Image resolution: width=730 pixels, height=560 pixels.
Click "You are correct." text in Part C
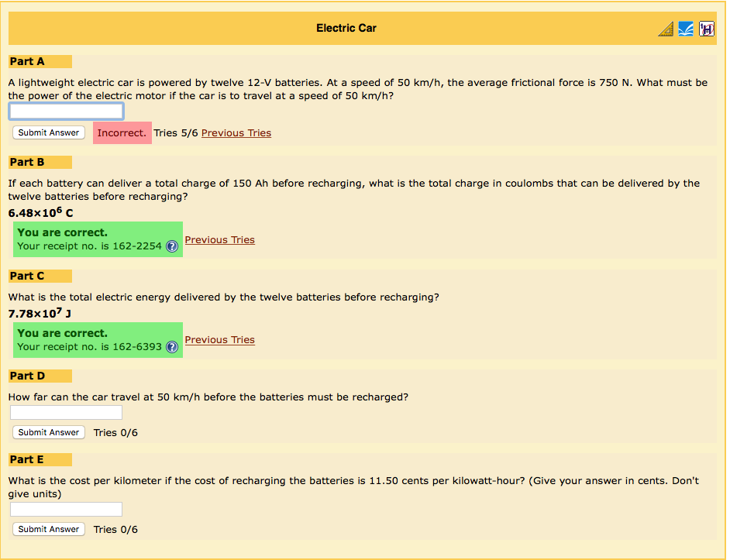63,333
